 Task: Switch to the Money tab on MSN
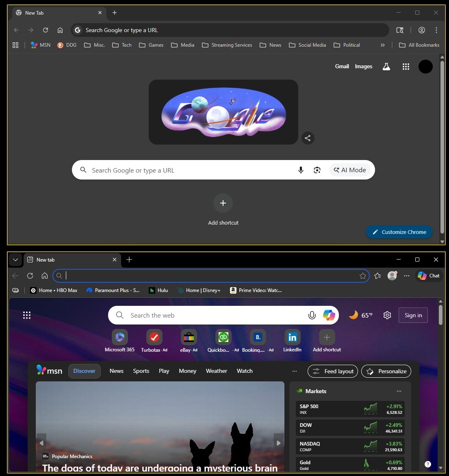point(187,371)
